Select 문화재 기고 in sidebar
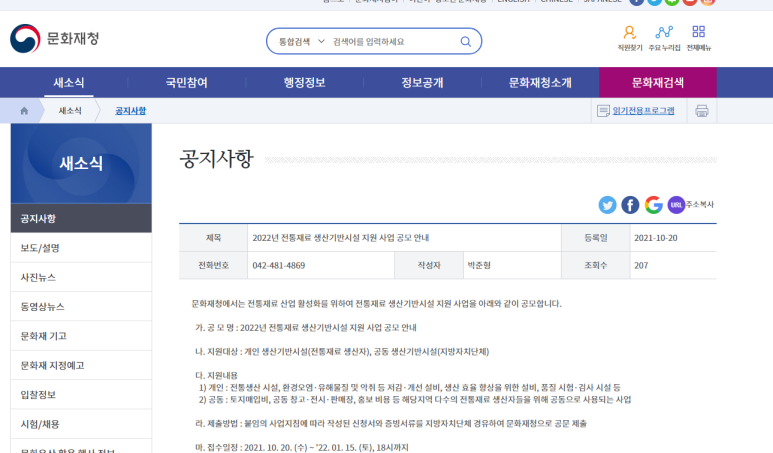773x453 pixels. point(81,336)
